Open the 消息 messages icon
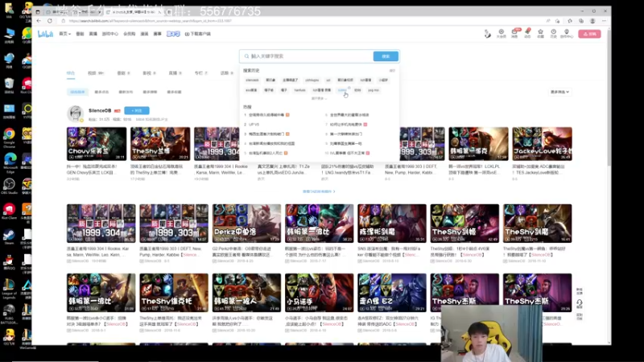This screenshot has width=644, height=362. point(514,34)
